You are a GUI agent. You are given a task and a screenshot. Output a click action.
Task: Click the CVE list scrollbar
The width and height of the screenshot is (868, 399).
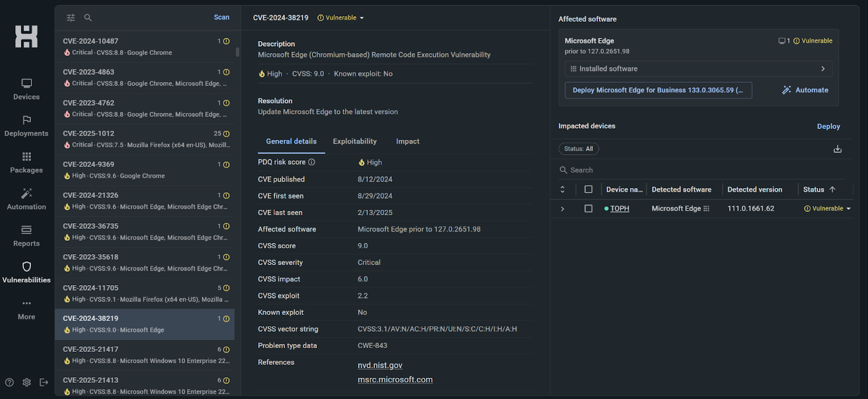(x=237, y=52)
